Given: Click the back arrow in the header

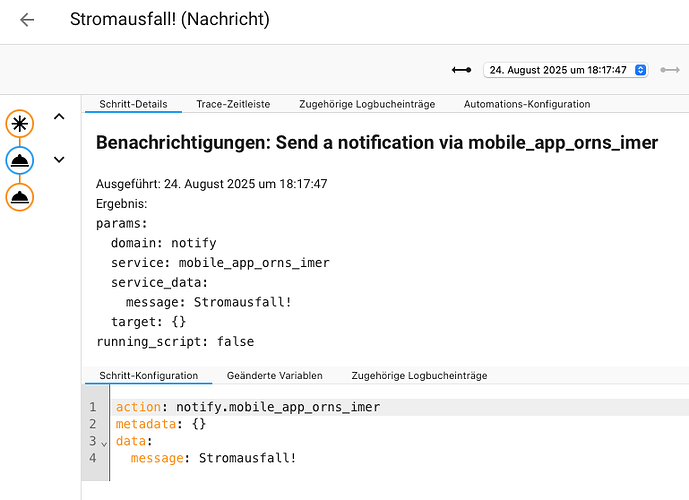Looking at the screenshot, I should coord(27,20).
